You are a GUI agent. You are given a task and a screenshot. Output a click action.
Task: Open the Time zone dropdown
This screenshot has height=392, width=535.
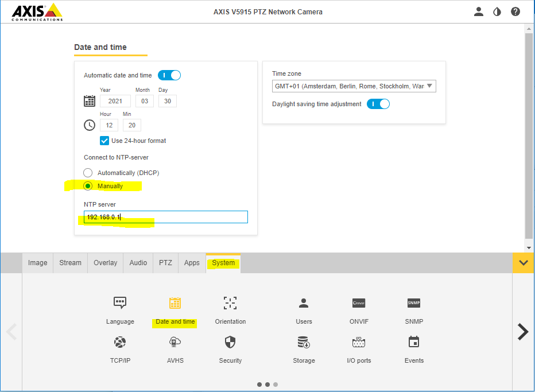[354, 86]
